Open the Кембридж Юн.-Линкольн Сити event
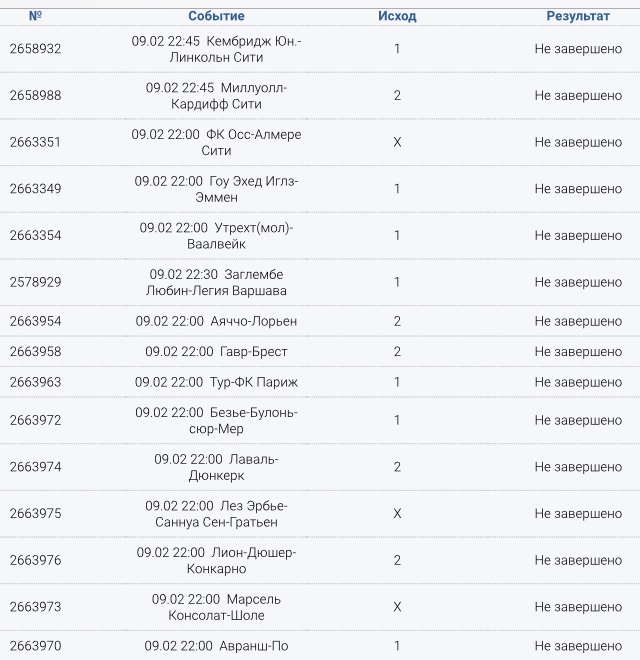Viewport: 640px width, 660px height. (216, 49)
